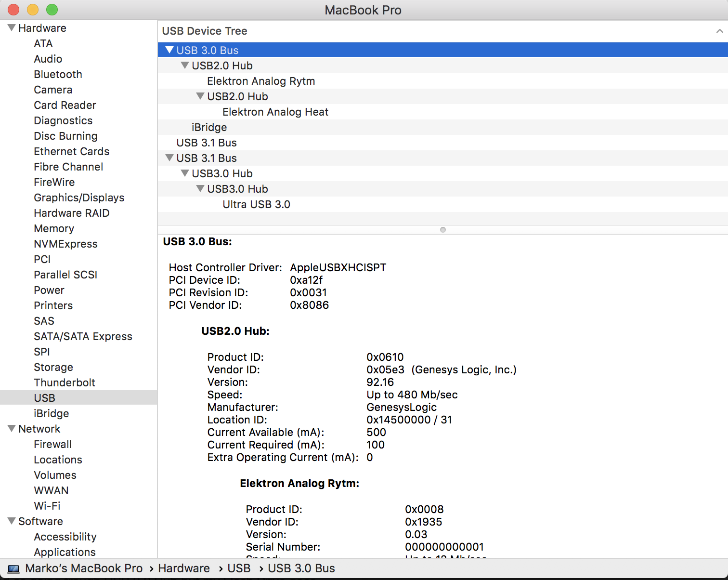Collapse the USB2.0 Hub containing Elektron Analog Heat
This screenshot has height=580, width=728.
[x=200, y=96]
